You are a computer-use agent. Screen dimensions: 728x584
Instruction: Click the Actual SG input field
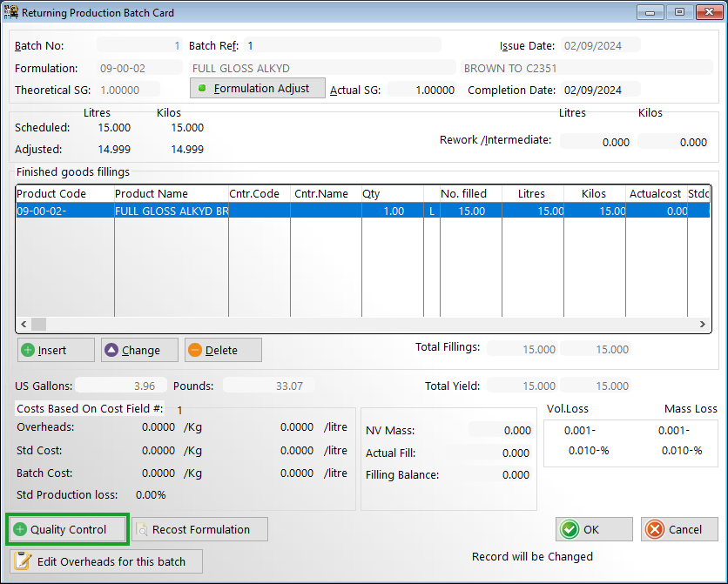[x=422, y=90]
